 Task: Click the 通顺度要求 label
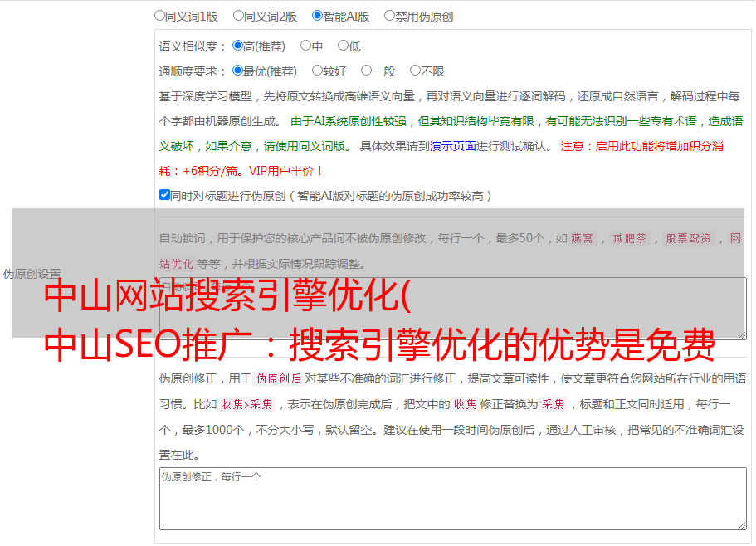(x=193, y=71)
